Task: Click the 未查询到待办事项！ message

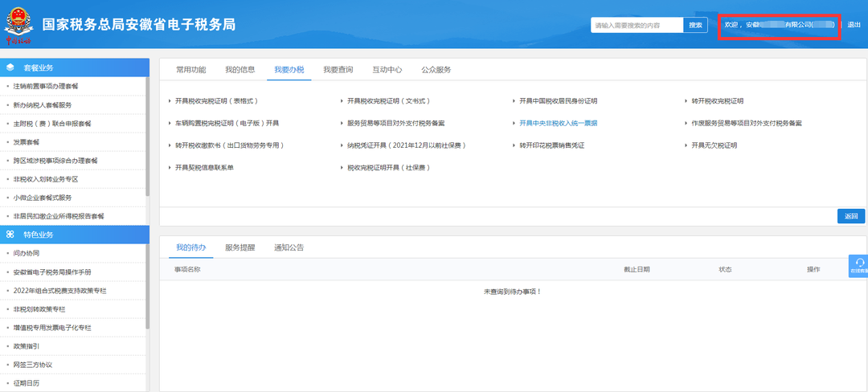Action: [513, 292]
